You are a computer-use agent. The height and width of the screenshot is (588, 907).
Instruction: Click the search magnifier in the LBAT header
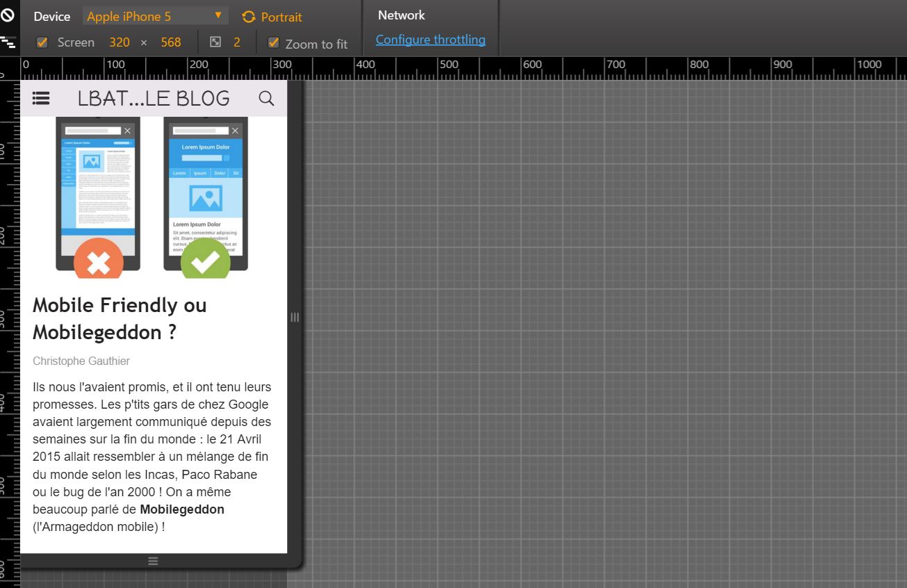266,98
